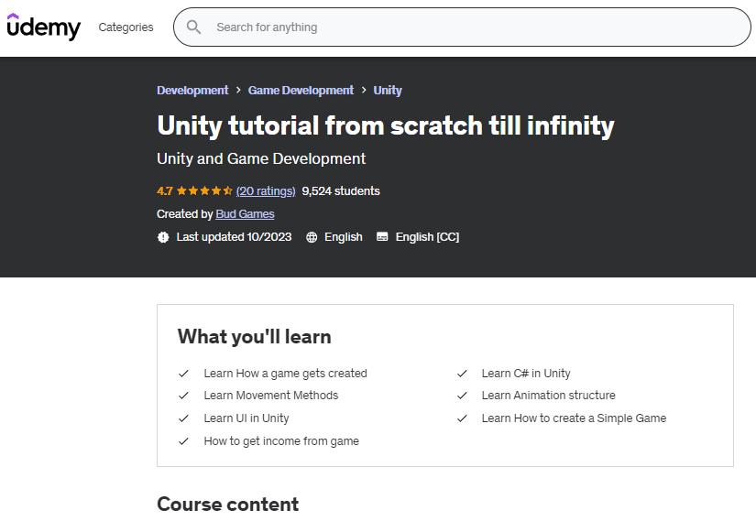Click the course title heading

[x=385, y=125]
